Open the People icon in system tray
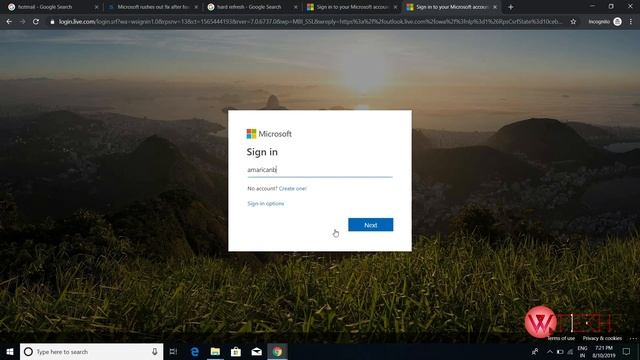640x360 pixels. [x=535, y=351]
